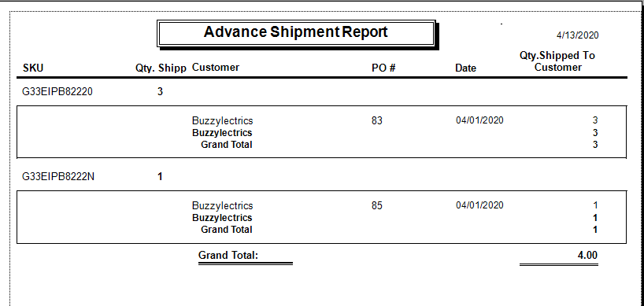Click Buzzylectrics customer on PO 83 row
This screenshot has height=306, width=644.
pyautogui.click(x=223, y=121)
